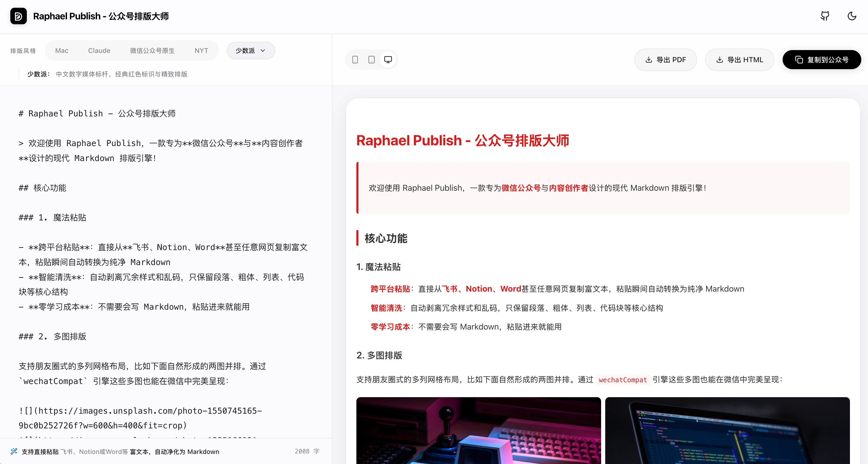The width and height of the screenshot is (868, 464).
Task: Switch preview to tablet view
Action: click(371, 59)
